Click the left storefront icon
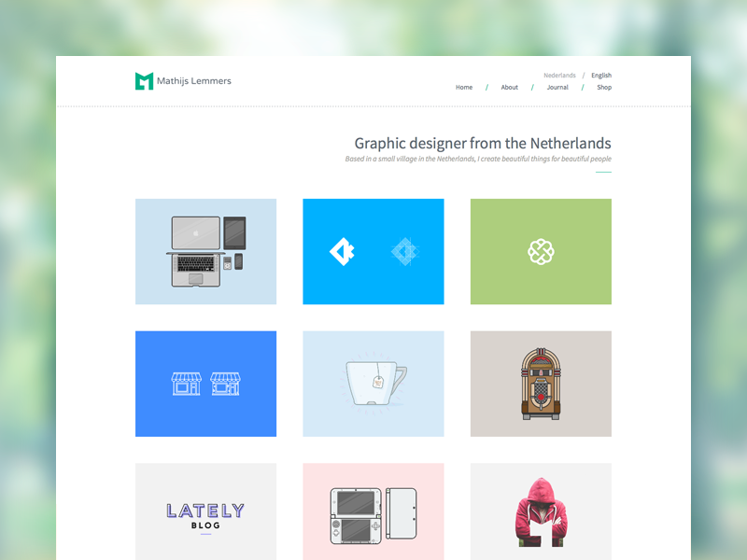 click(186, 384)
